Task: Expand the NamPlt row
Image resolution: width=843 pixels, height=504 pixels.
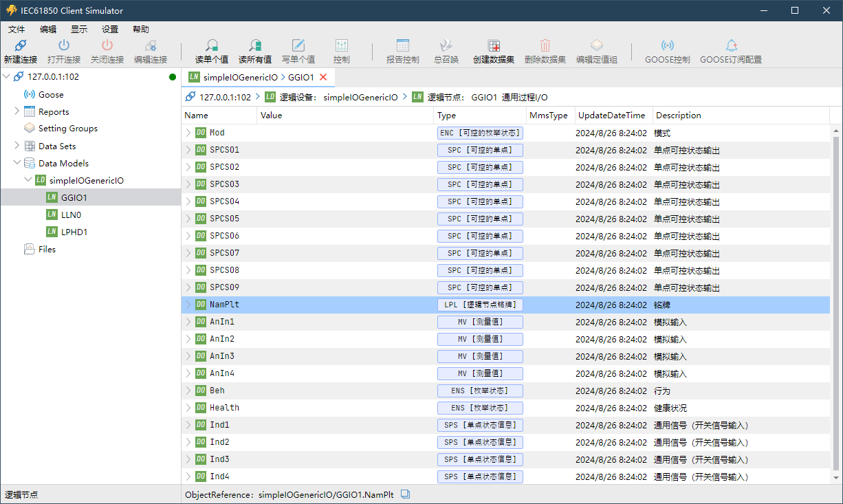Action: click(188, 305)
